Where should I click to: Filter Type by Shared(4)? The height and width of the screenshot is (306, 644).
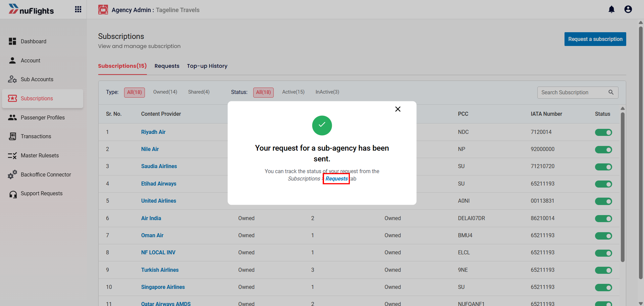[x=199, y=92]
